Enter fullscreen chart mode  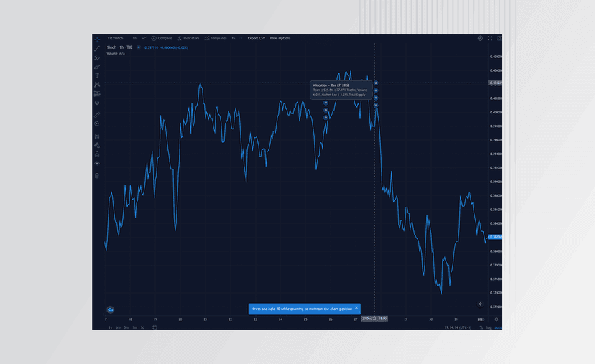point(490,38)
